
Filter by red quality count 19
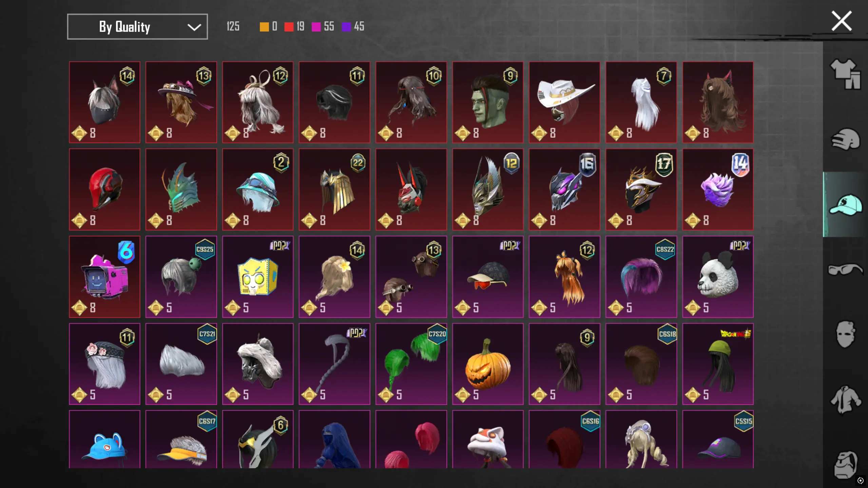(x=294, y=26)
